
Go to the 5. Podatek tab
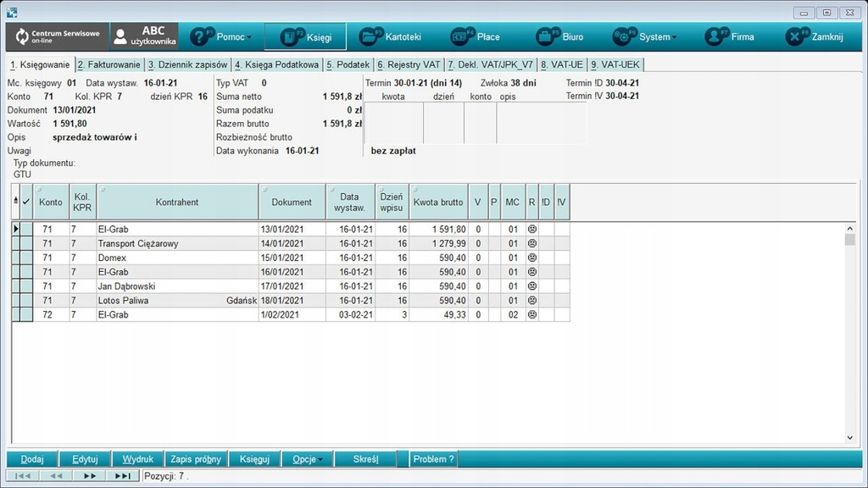pos(348,64)
